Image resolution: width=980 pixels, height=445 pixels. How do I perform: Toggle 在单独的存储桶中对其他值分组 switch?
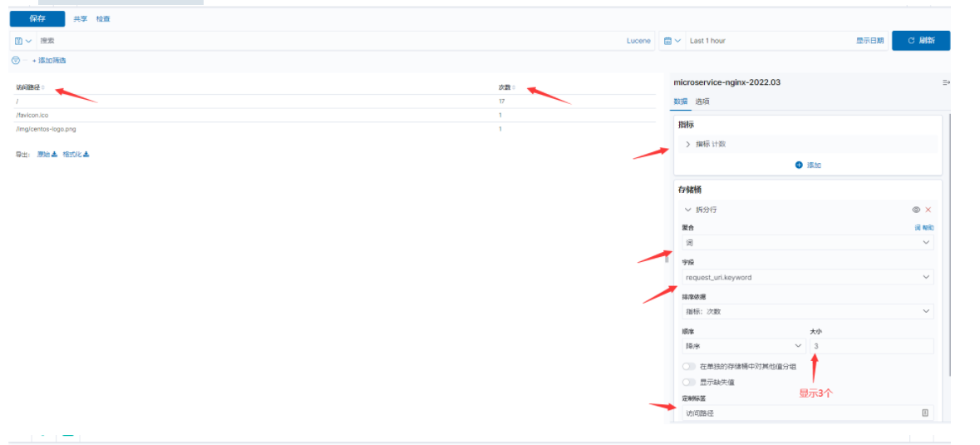pyautogui.click(x=689, y=367)
